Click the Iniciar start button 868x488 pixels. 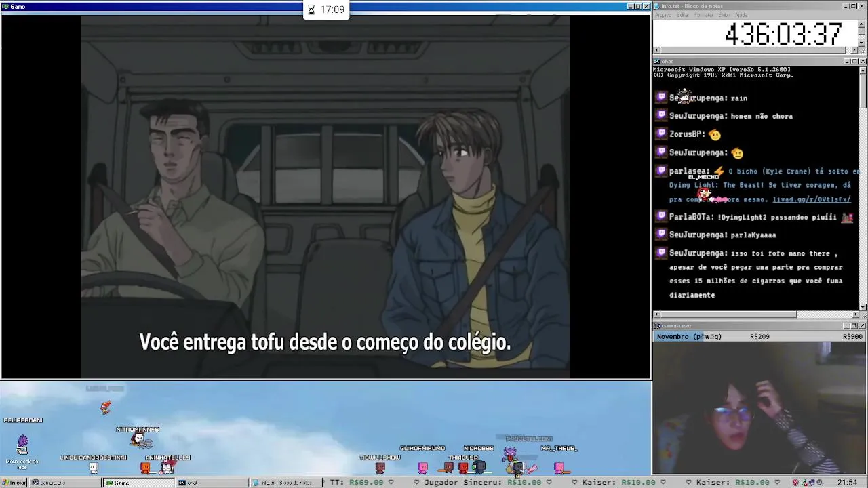(x=14, y=483)
